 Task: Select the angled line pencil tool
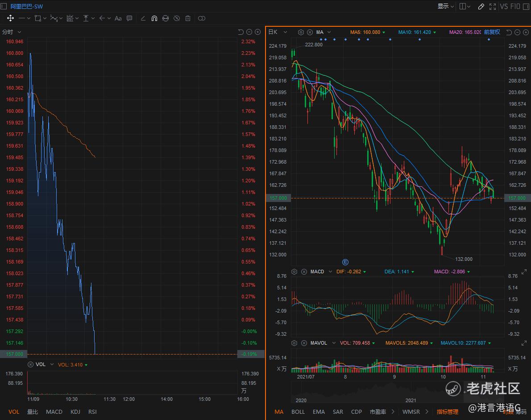pyautogui.click(x=143, y=18)
